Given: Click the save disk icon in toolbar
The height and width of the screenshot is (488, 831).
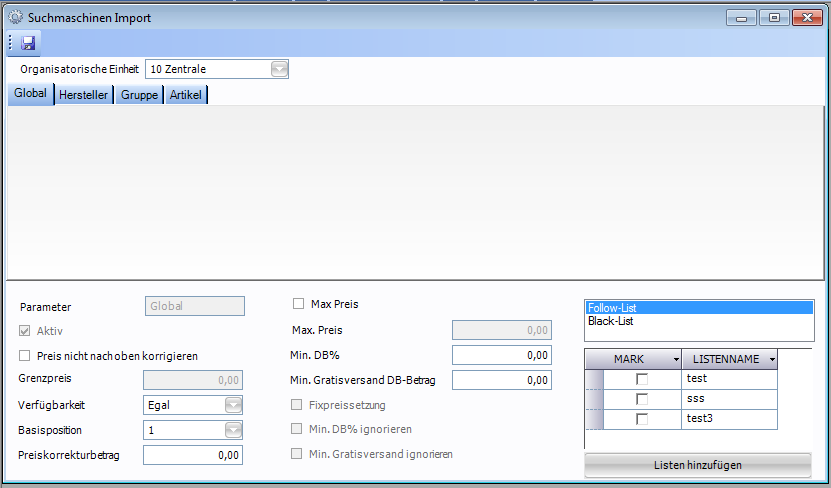Looking at the screenshot, I should [x=28, y=43].
